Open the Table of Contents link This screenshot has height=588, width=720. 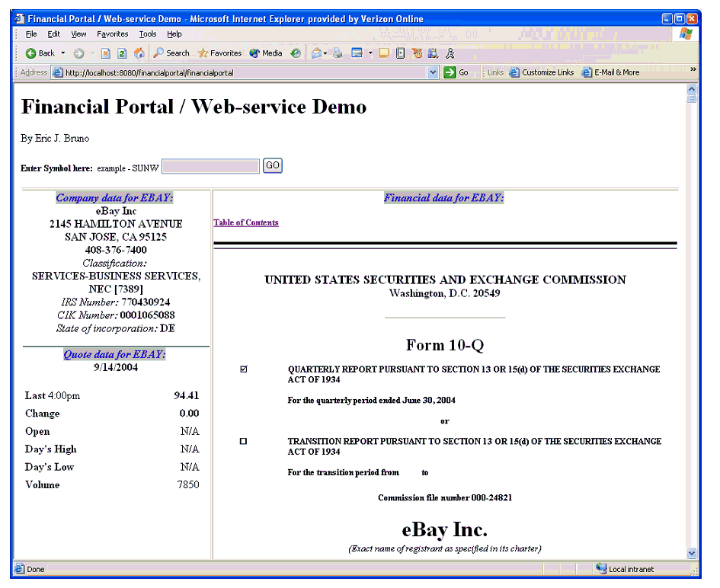246,222
